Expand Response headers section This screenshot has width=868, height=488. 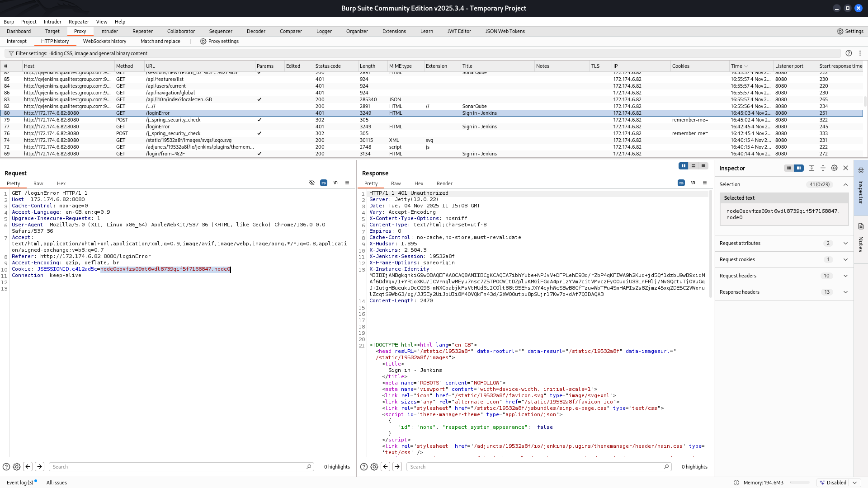[784, 292]
